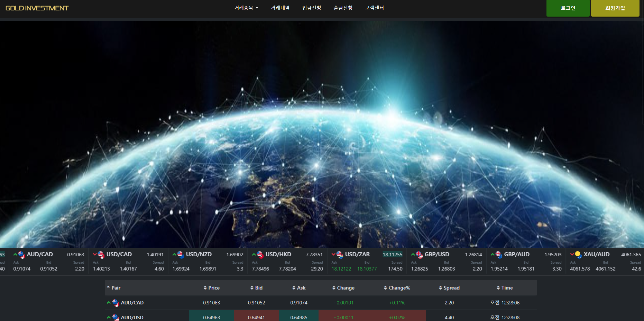This screenshot has height=321, width=644.
Task: Click the AUD/CAD flag icon in the ticker
Action: [21, 255]
